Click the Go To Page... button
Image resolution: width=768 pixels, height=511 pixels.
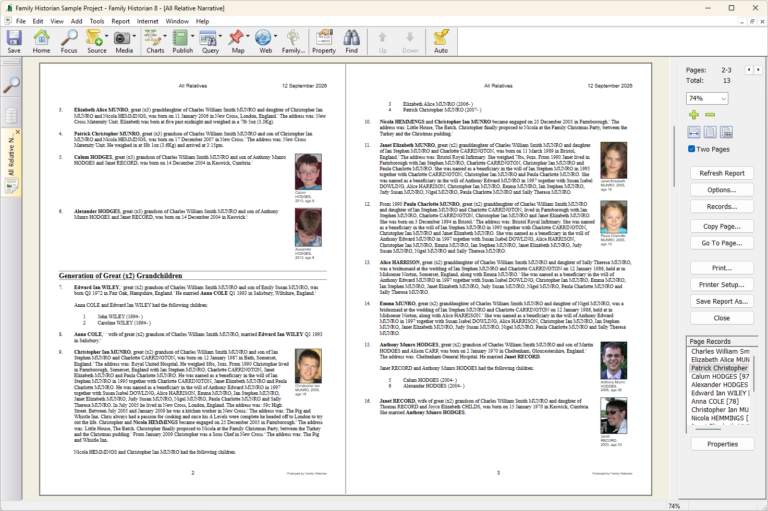point(721,243)
